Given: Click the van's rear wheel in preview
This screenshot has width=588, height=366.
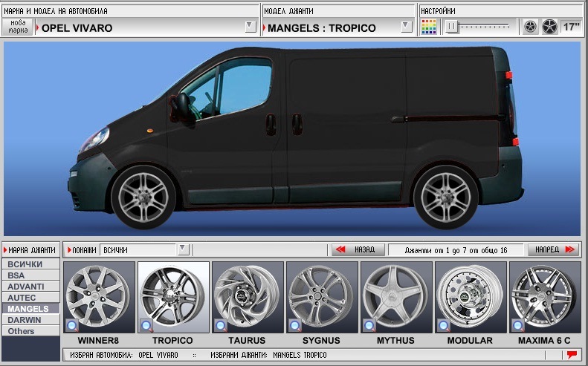Looking at the screenshot, I should pos(446,197).
